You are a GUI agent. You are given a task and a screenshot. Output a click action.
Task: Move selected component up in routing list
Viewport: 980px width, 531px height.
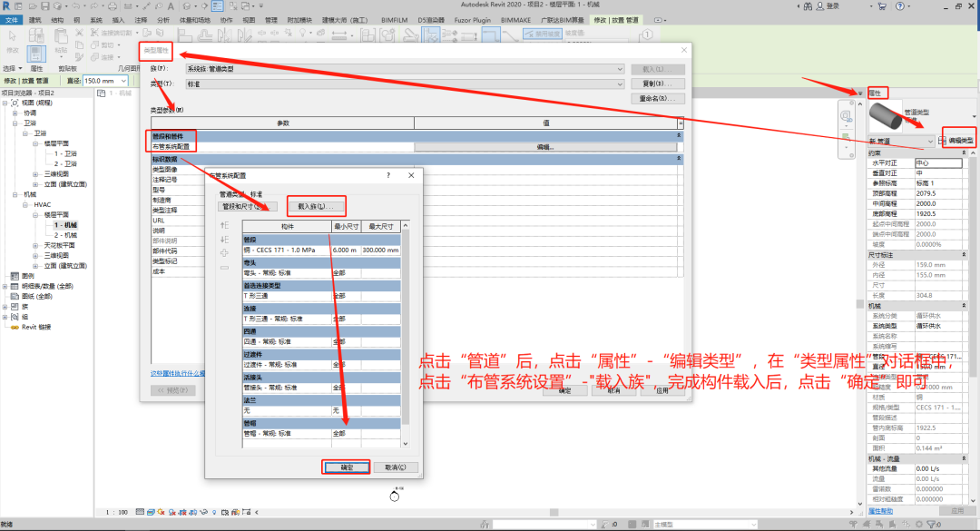click(x=224, y=225)
